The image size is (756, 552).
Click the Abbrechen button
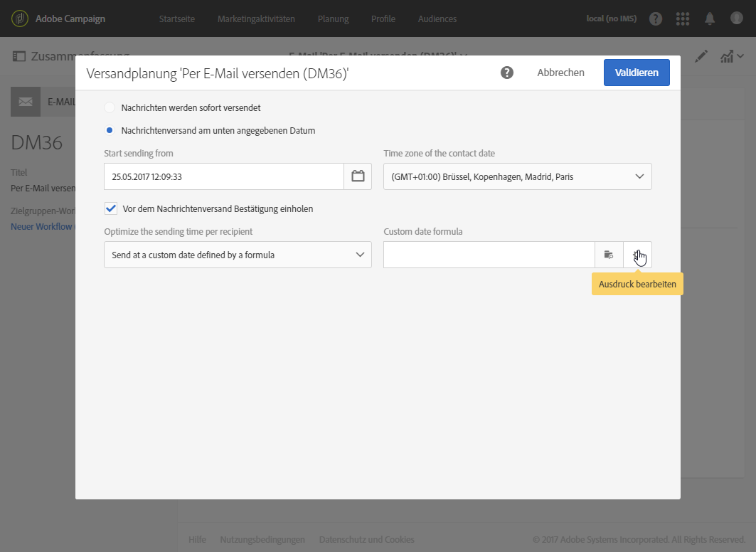tap(560, 73)
